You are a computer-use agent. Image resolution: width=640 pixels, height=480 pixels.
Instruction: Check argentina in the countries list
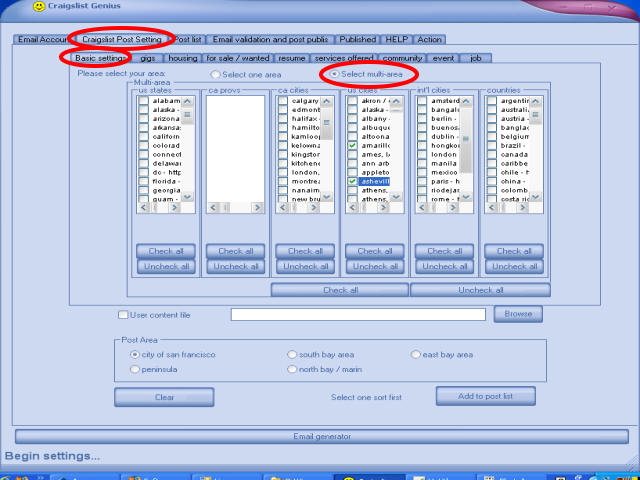(492, 101)
